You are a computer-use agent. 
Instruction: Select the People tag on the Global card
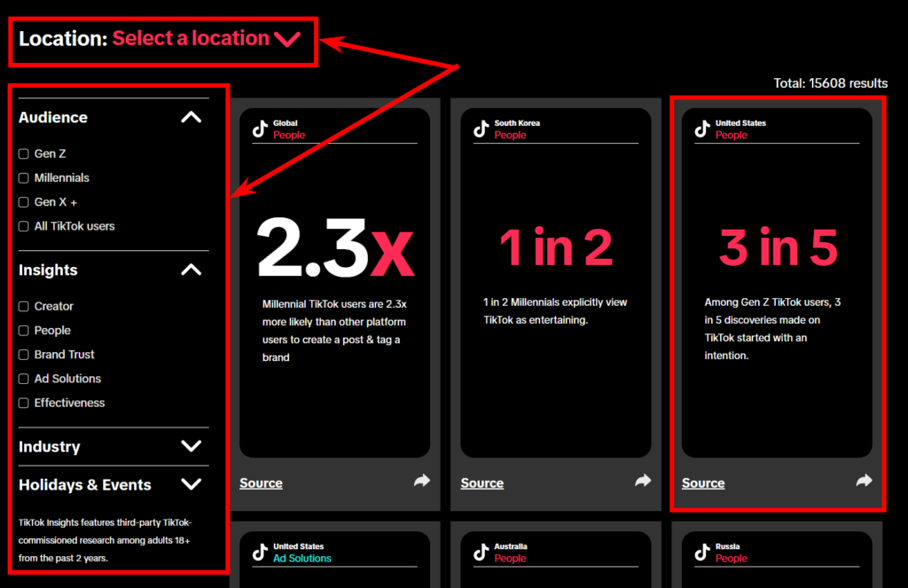[x=289, y=135]
